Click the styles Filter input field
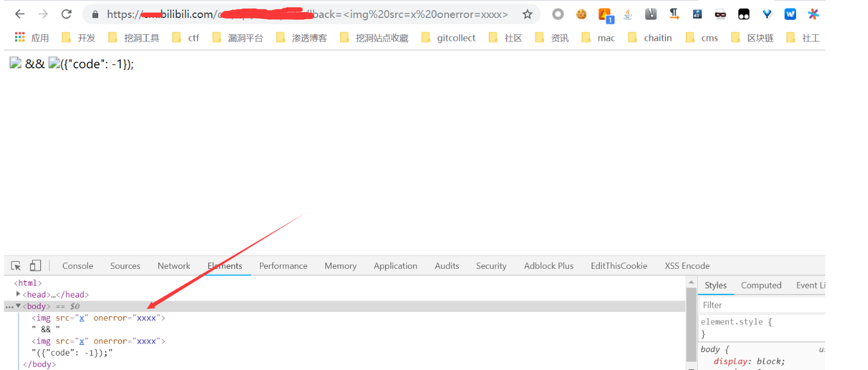The width and height of the screenshot is (868, 370). [x=763, y=305]
